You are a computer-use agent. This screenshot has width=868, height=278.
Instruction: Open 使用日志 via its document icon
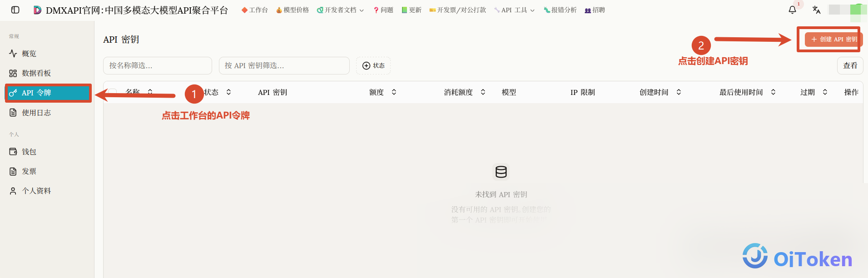[x=13, y=113]
